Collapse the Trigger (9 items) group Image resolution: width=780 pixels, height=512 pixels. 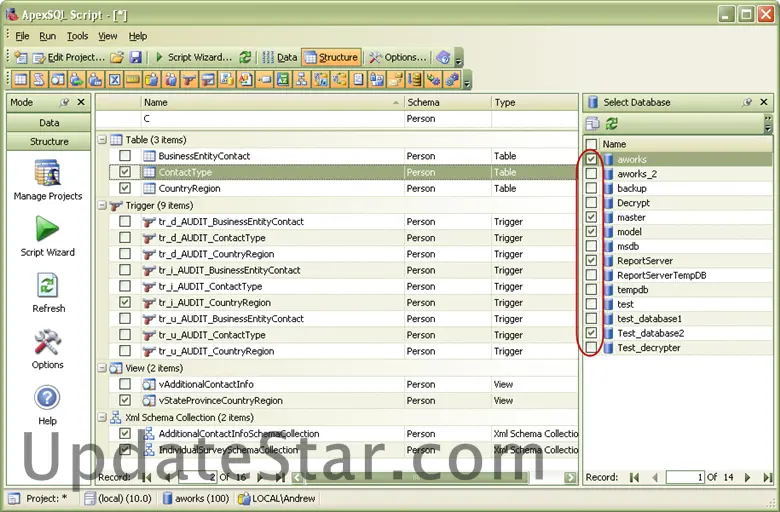pos(102,205)
